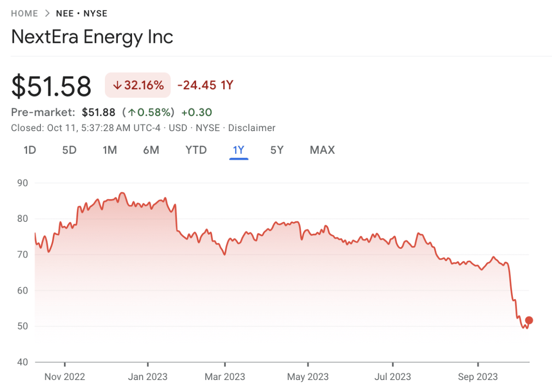The image size is (552, 392).
Task: Click the Sep 2023 axis label
Action: [477, 376]
